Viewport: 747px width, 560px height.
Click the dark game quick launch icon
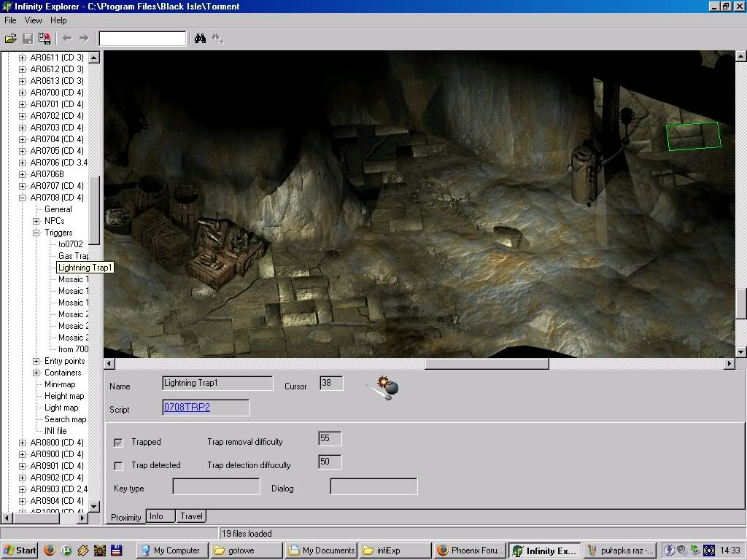(x=99, y=550)
